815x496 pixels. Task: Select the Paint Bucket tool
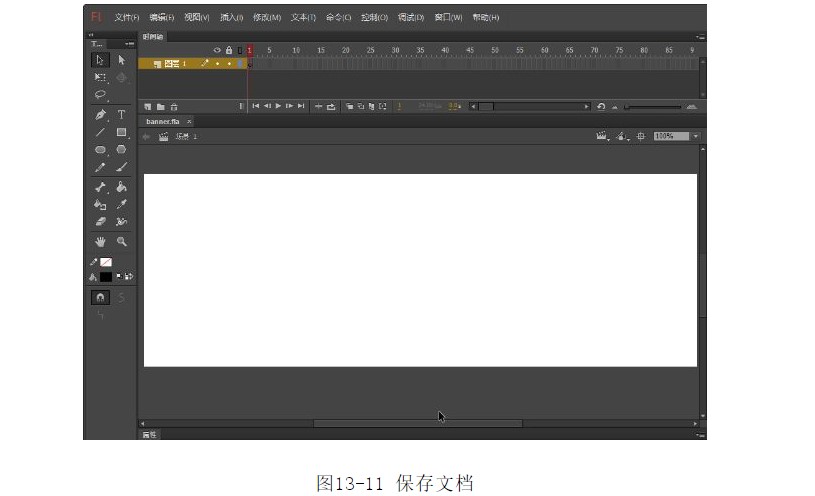[122, 187]
